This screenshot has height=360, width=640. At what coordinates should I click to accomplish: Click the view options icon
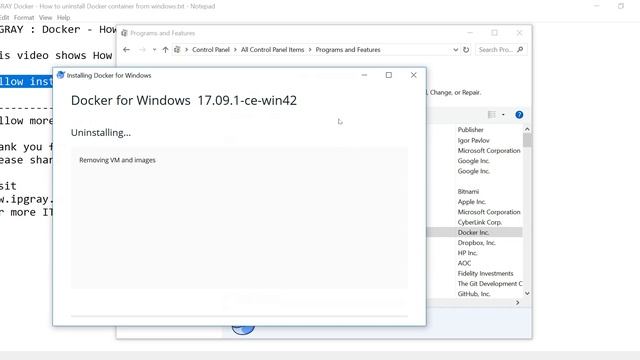coord(492,115)
